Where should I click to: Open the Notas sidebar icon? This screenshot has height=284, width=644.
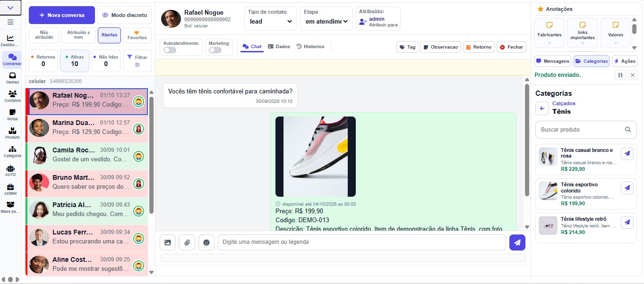point(12,115)
